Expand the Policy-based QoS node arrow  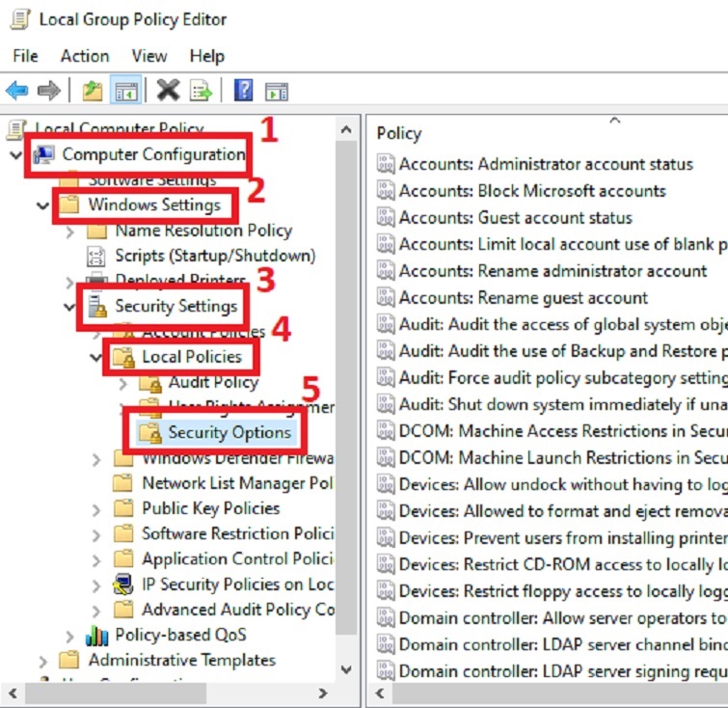point(69,636)
